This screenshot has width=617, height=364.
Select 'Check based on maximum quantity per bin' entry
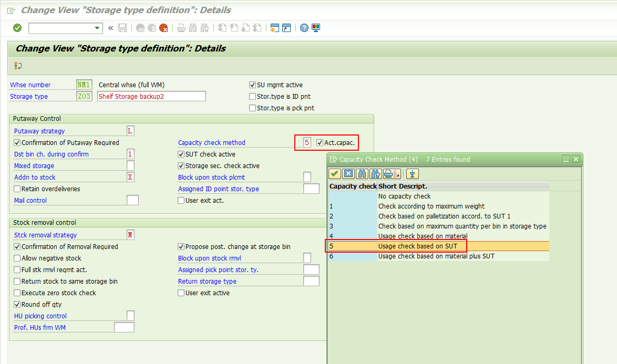(439, 226)
